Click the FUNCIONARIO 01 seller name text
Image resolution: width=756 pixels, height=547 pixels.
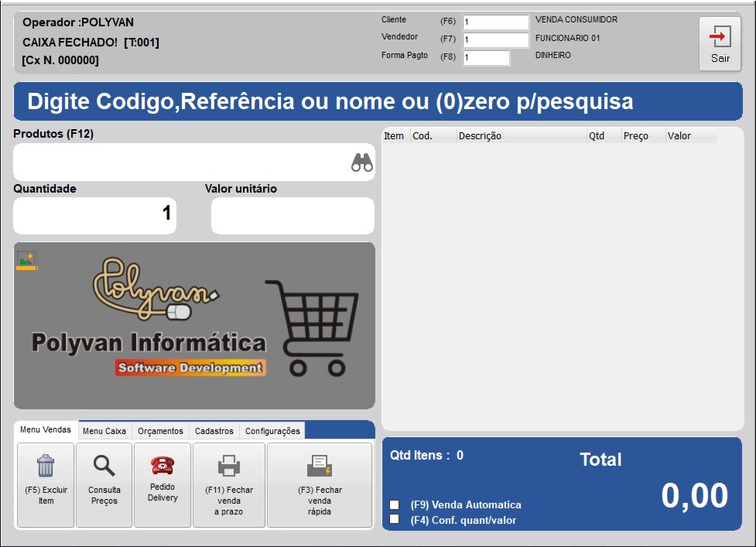(567, 38)
